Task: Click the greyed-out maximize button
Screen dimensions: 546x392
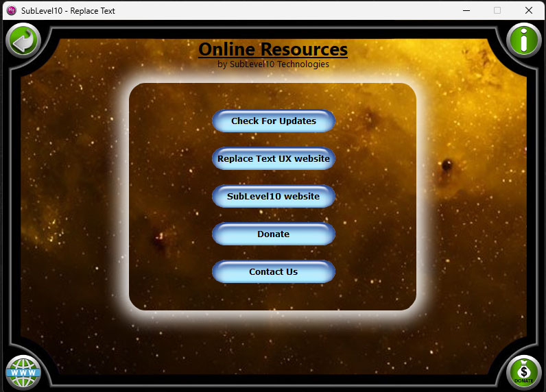Action: 497,10
